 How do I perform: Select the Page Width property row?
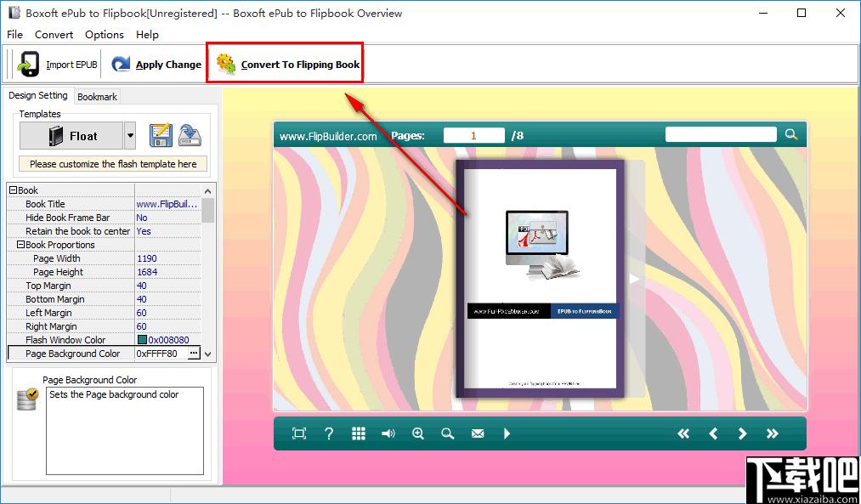click(x=105, y=258)
